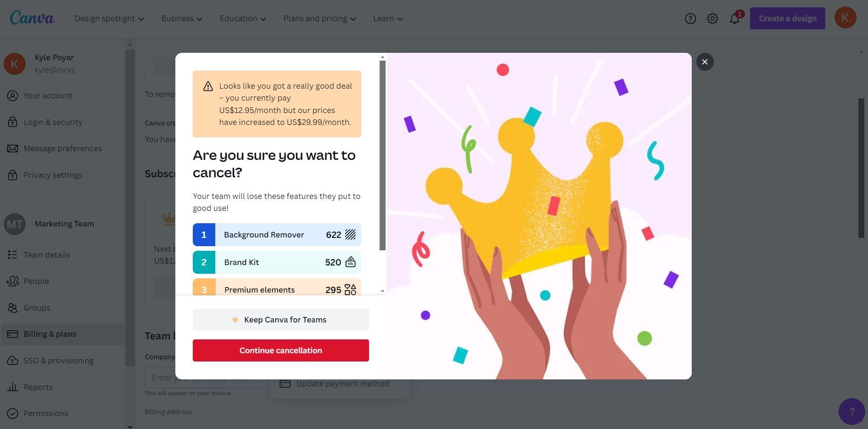868x429 pixels.
Task: Click the K profile avatar in top bar
Action: (845, 18)
